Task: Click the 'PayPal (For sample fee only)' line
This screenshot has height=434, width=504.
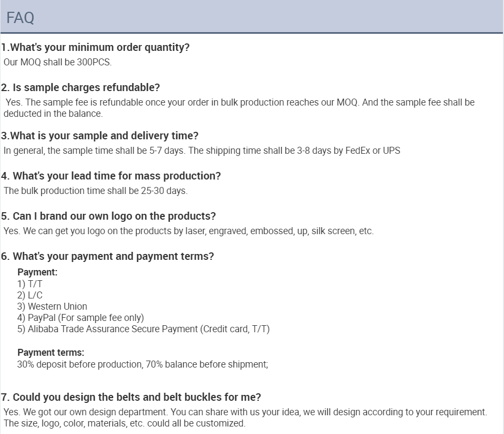Action: click(x=81, y=318)
